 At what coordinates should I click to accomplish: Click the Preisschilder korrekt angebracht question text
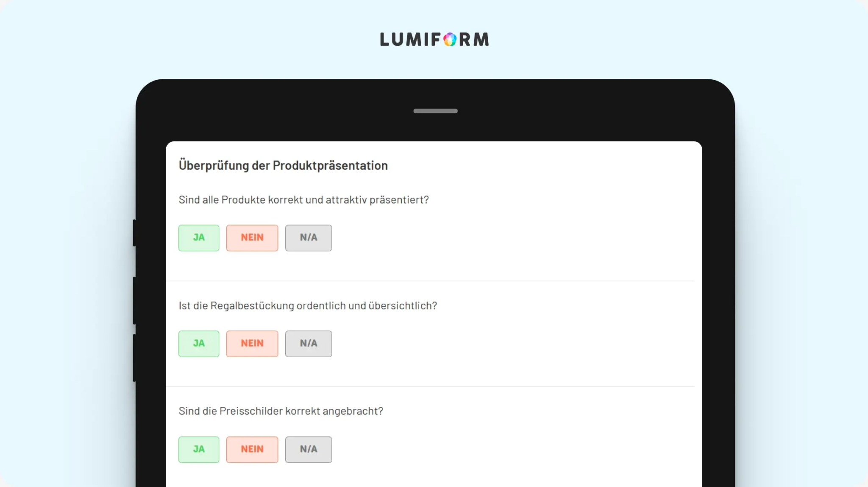[x=281, y=411]
